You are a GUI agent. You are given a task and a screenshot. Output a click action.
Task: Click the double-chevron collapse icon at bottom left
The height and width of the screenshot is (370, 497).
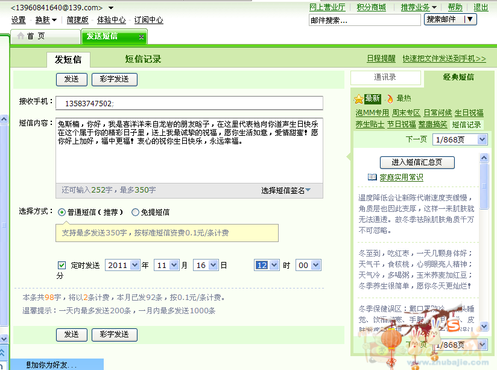tap(3, 353)
